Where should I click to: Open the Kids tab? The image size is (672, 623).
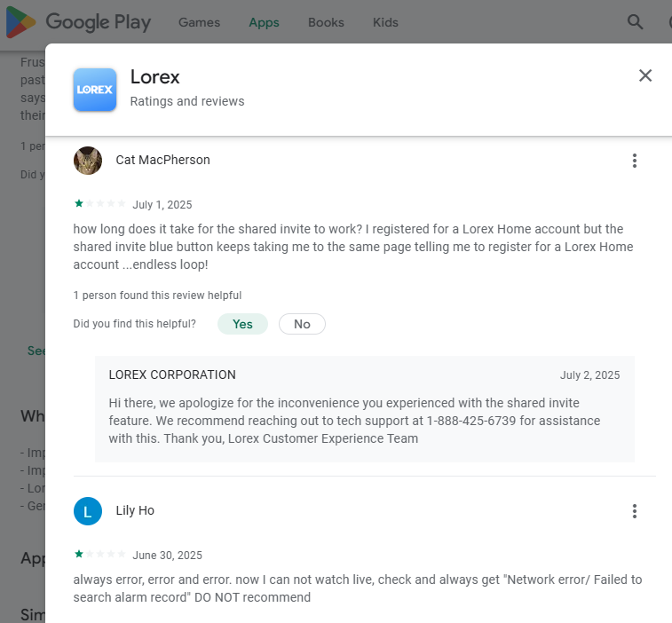(x=386, y=22)
